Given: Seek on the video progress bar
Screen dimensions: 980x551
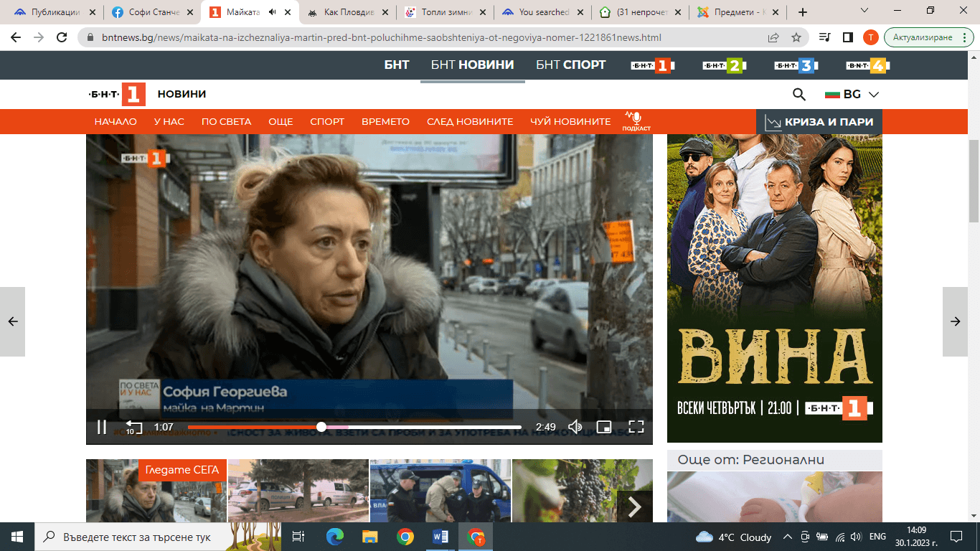Looking at the screenshot, I should point(354,427).
